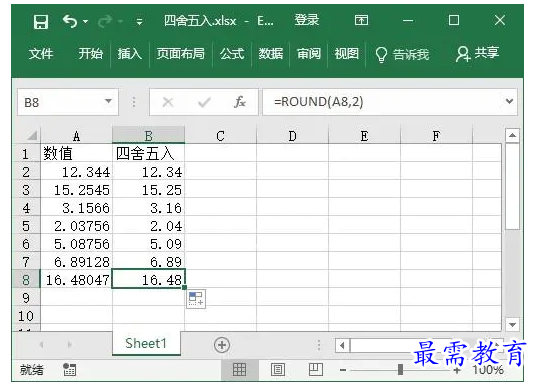This screenshot has height=385, width=535.
Task: Add a new sheet with plus icon
Action: click(222, 345)
